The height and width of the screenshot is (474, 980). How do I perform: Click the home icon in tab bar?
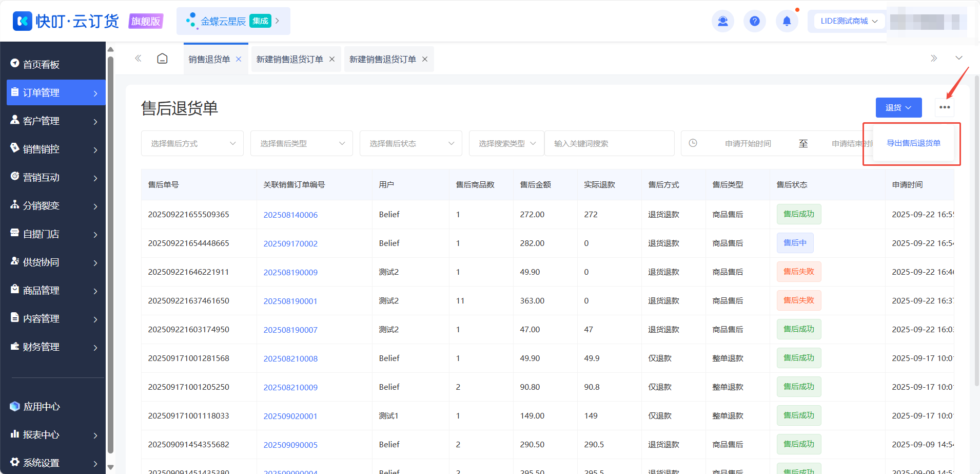[x=162, y=59]
